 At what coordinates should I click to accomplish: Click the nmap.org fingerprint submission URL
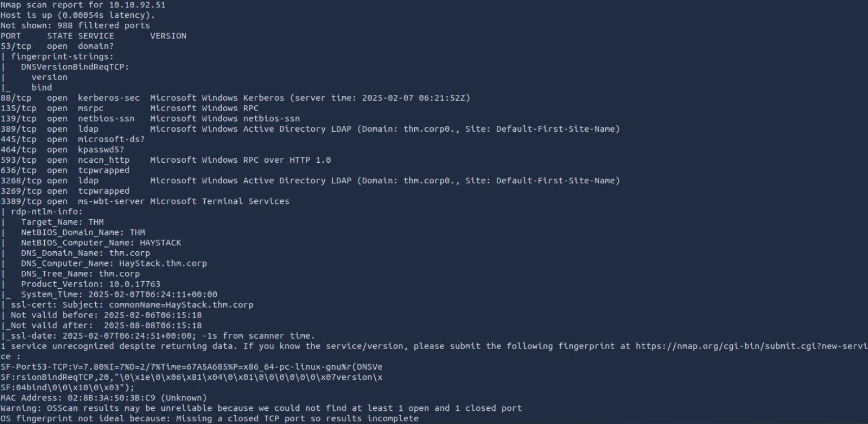point(751,346)
